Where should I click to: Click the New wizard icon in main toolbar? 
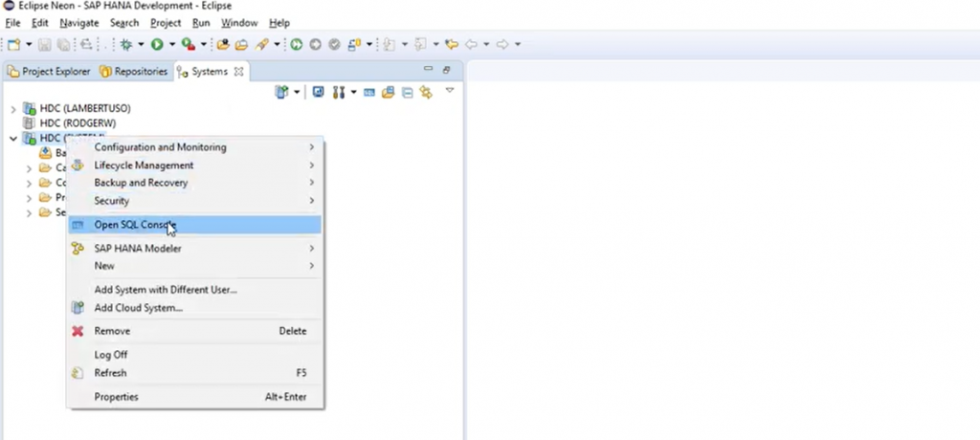[x=13, y=44]
